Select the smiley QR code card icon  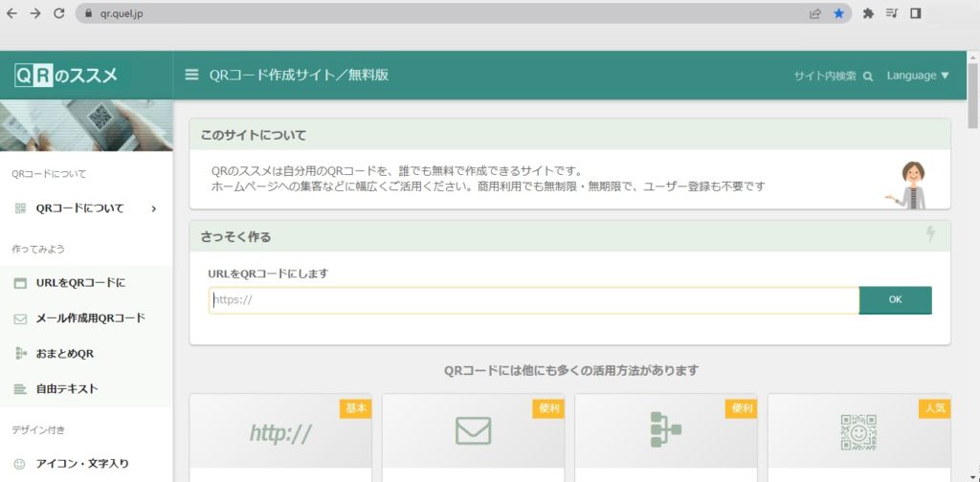pyautogui.click(x=857, y=431)
